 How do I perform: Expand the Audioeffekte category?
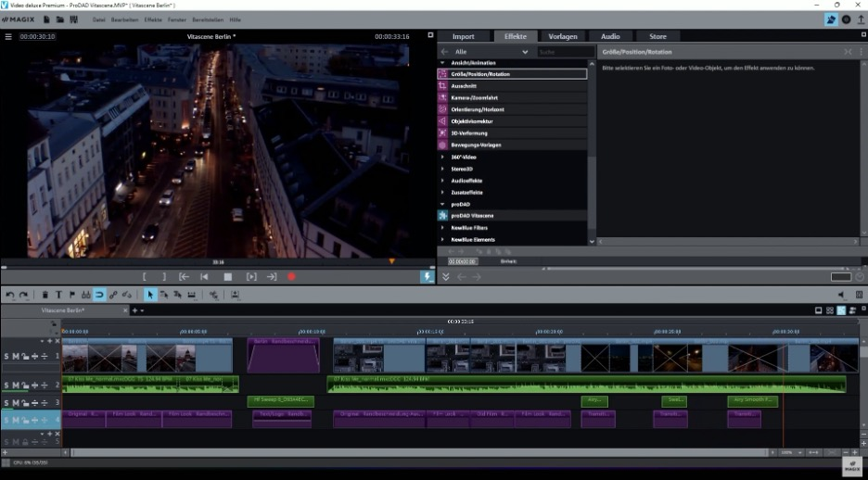(x=442, y=181)
